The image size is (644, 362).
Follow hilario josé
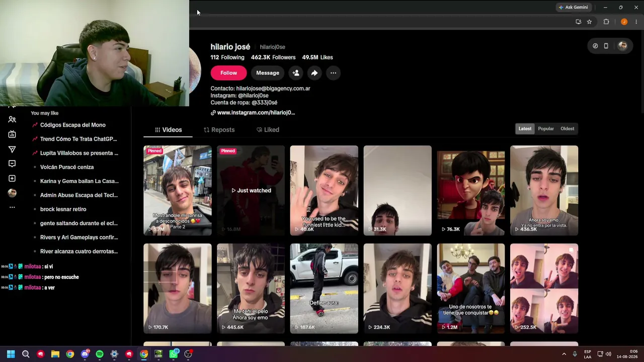pos(228,73)
